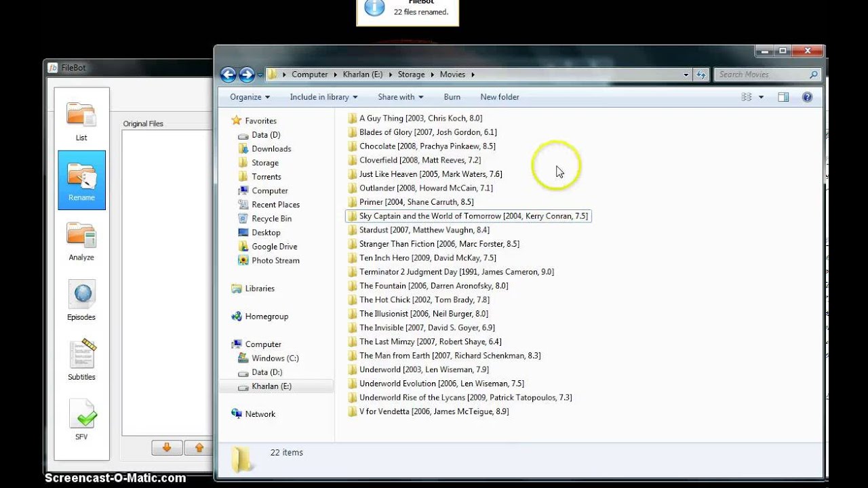This screenshot has height=488, width=868.
Task: Open the List panel in FileBot
Action: (x=81, y=121)
